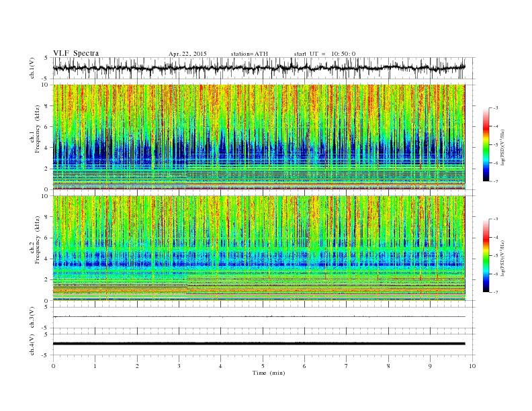This screenshot has height=411, width=532.
Task: Click the "4" kHz tick on ch.1 spectrogram axis
Action: (47, 148)
